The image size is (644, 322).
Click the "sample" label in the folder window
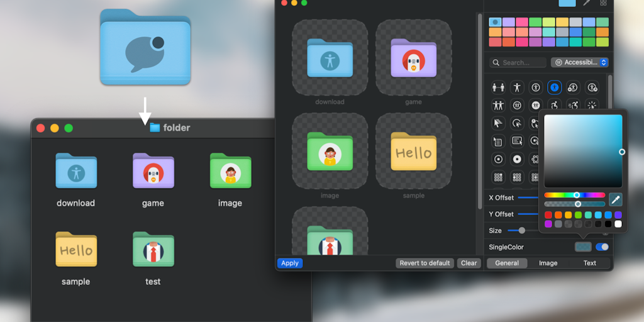pyautogui.click(x=76, y=282)
